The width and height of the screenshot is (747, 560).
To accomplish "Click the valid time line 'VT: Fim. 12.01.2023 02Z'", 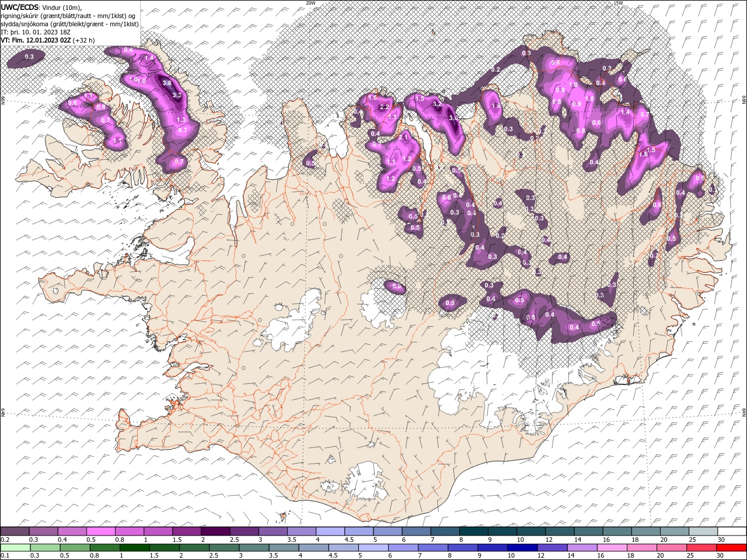I will tap(36, 40).
